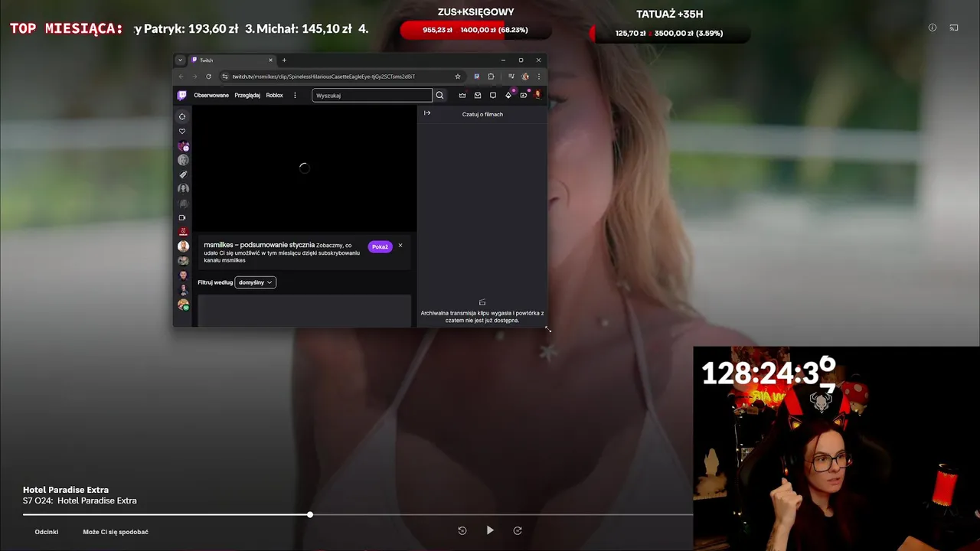Viewport: 980px width, 551px height.
Task: Open the Odcinki tab in video player
Action: (x=47, y=532)
